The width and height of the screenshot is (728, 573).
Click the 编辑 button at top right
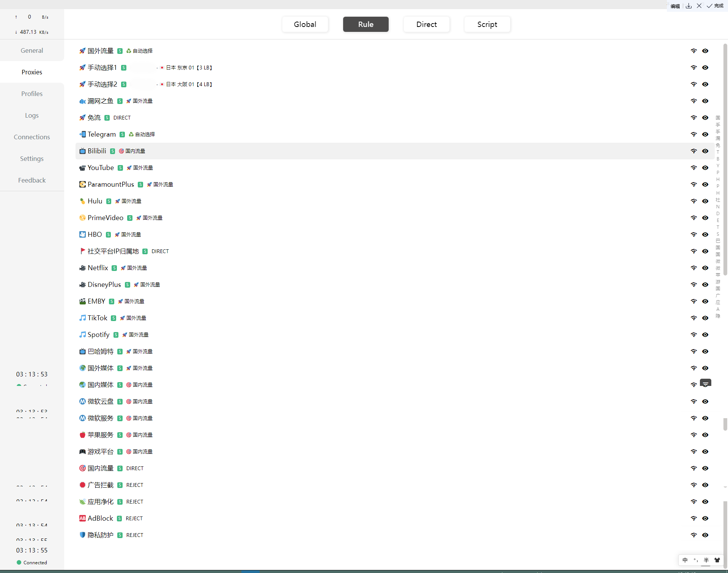click(675, 6)
